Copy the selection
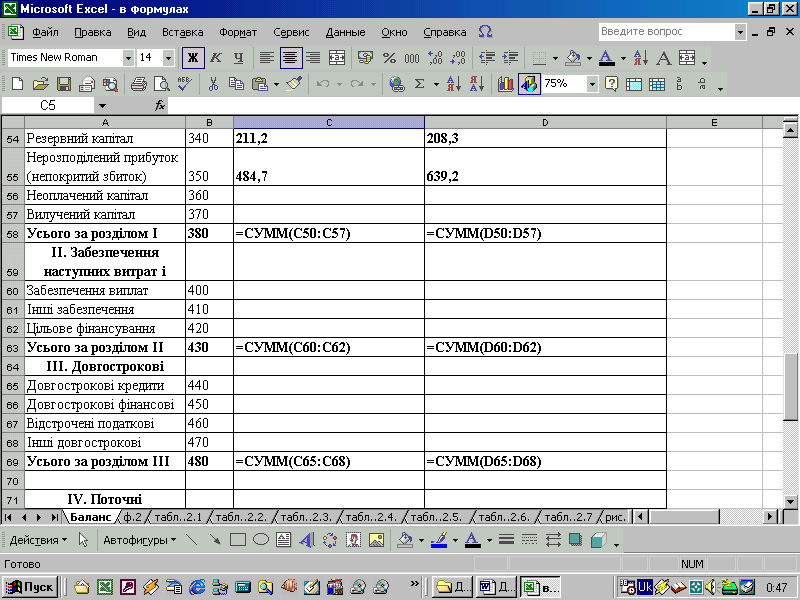The image size is (800, 600). coord(236,84)
